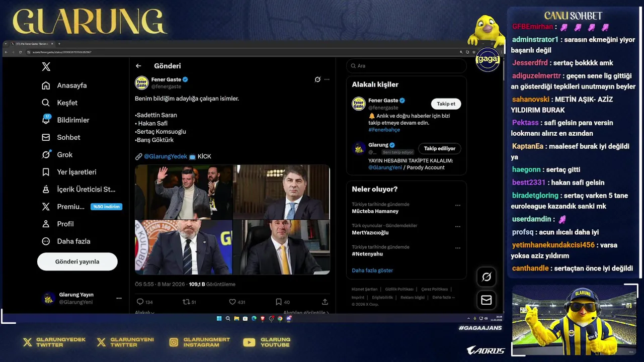Open Hizmet Şartları footer link
Viewport: 644px width, 362px height.
coord(364,289)
